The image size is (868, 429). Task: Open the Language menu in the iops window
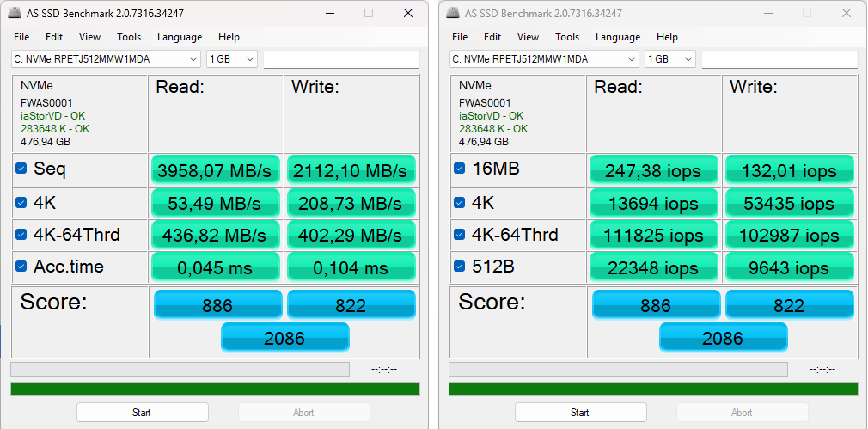tap(617, 37)
